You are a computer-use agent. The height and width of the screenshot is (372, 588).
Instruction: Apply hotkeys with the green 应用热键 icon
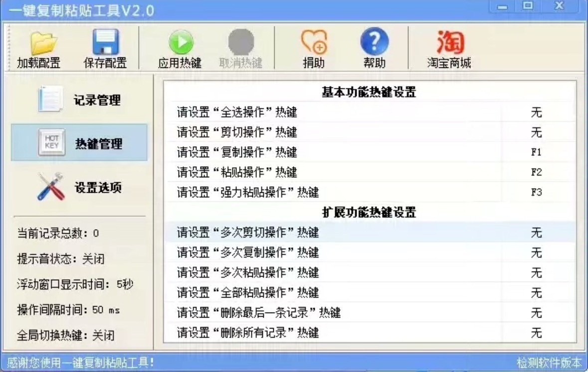(181, 42)
